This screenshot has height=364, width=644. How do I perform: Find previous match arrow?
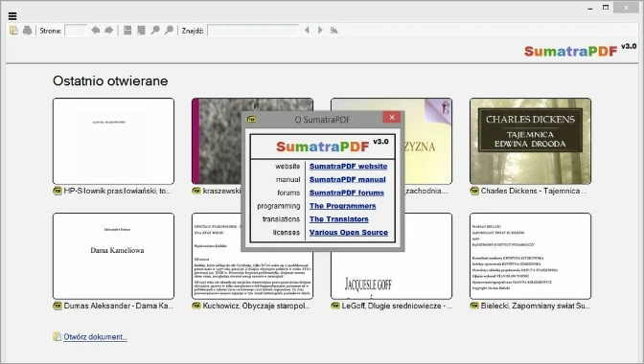(x=307, y=30)
